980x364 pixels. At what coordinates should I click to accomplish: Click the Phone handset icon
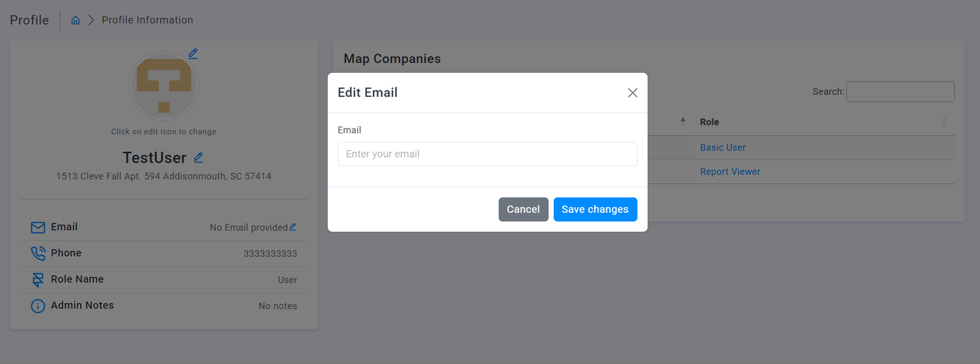[x=38, y=253]
